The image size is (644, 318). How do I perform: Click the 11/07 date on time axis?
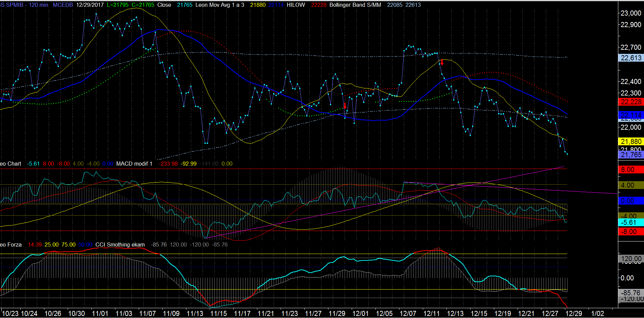coord(147,314)
